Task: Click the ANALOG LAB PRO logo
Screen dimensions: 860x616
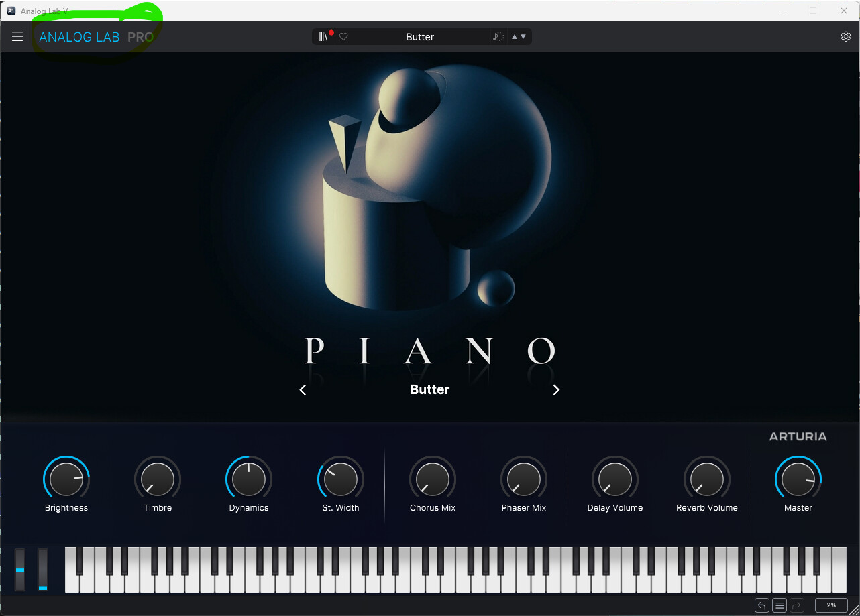Action: pyautogui.click(x=96, y=37)
